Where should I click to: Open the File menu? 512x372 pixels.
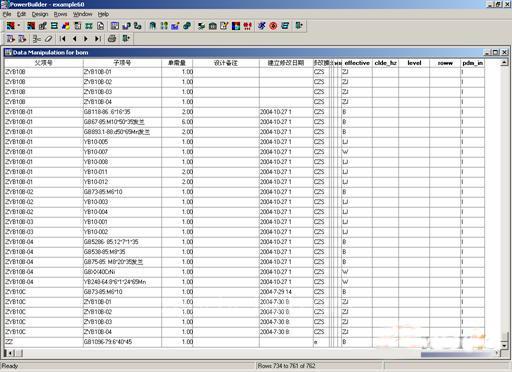point(7,14)
